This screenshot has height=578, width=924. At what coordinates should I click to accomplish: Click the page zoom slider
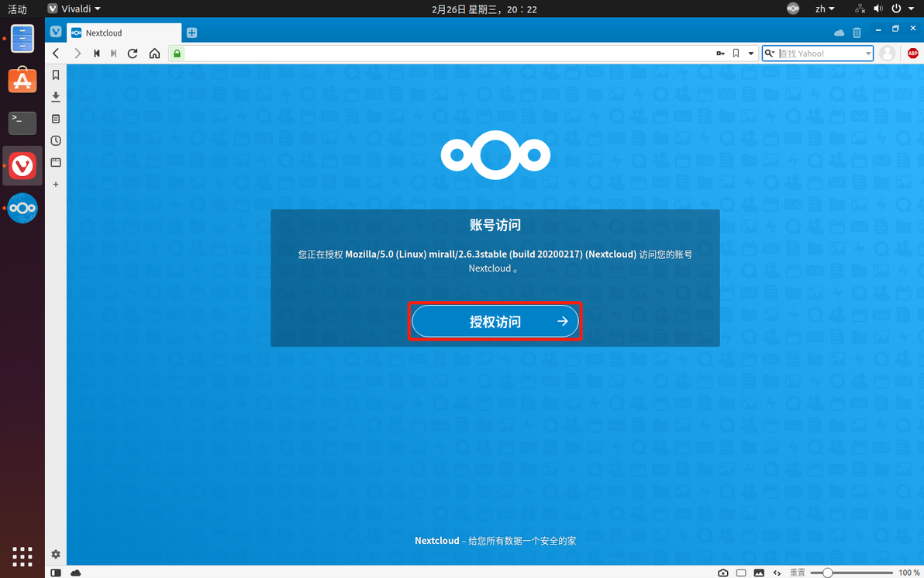point(851,573)
